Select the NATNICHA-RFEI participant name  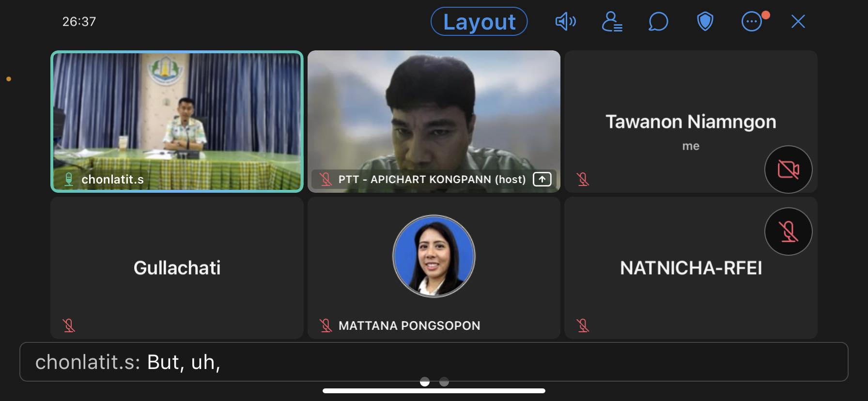point(691,268)
